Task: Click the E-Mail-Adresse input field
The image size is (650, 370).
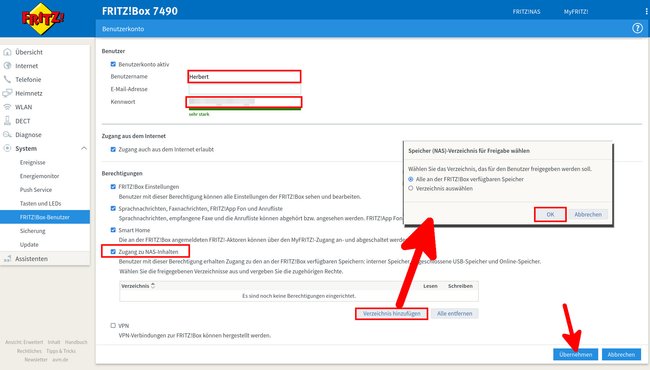Action: [x=244, y=89]
